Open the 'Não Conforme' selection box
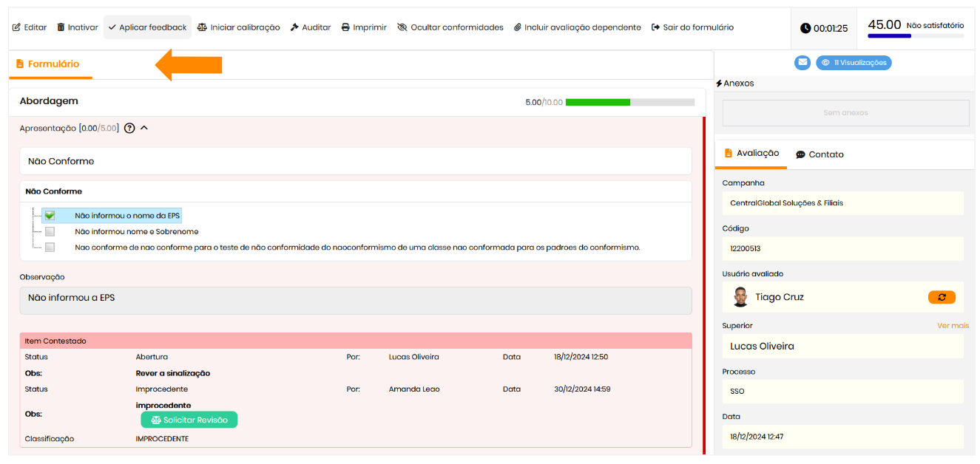The image size is (980, 464). [355, 161]
